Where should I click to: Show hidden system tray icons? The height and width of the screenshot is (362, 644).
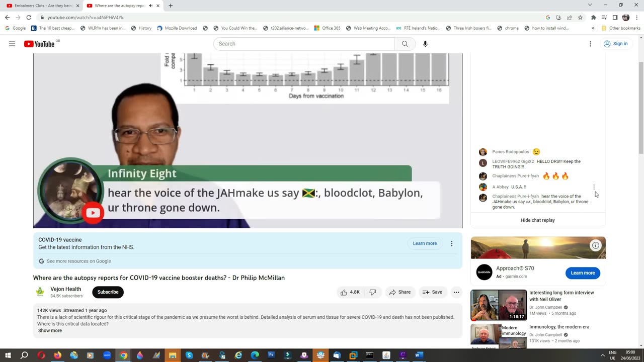coord(602,355)
